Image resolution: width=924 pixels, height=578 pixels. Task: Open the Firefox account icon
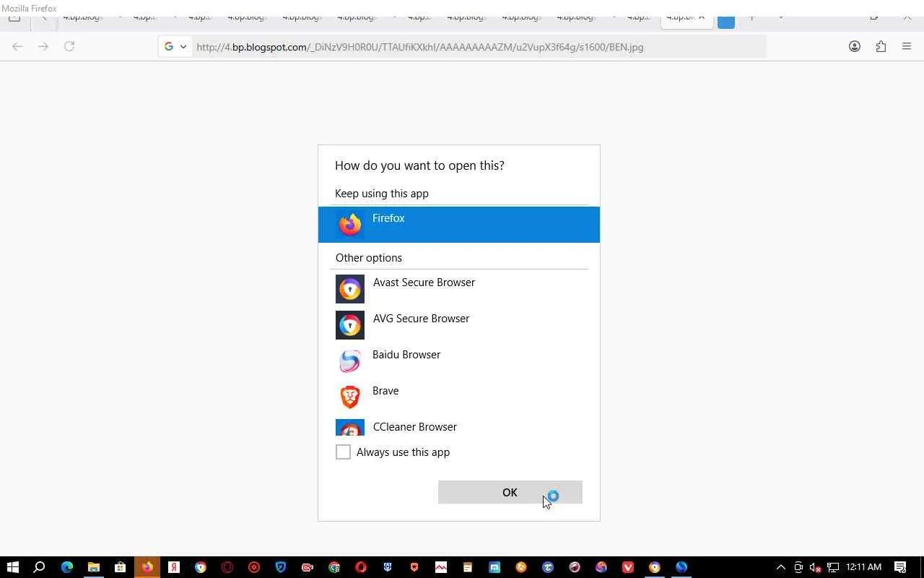855,47
